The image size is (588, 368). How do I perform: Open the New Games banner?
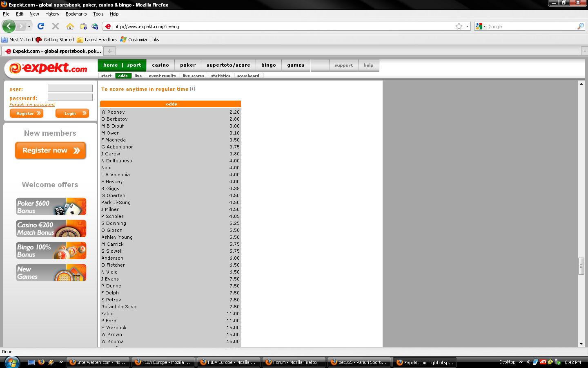click(x=51, y=273)
